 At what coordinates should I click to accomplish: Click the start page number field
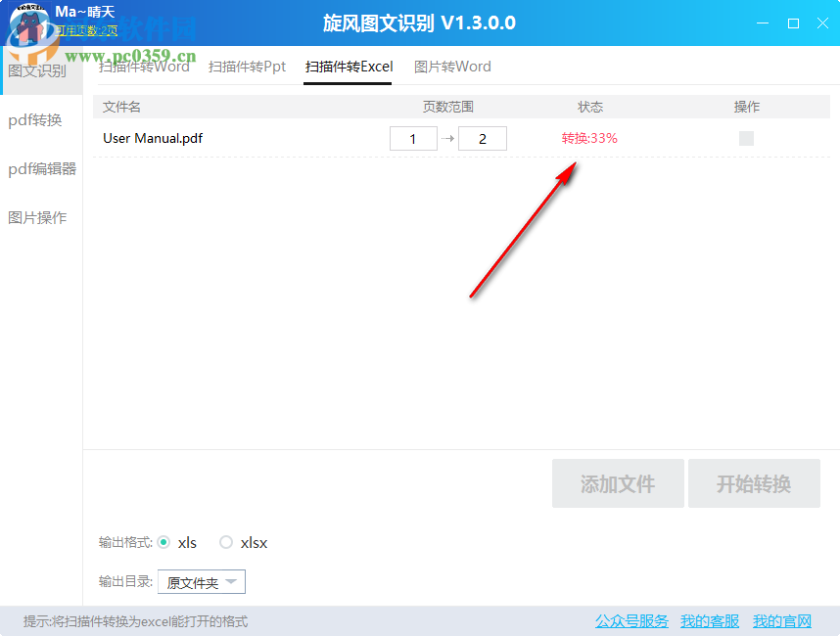[413, 138]
